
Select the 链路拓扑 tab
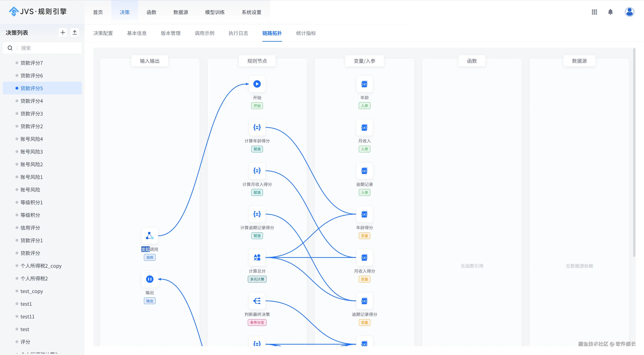(x=272, y=33)
